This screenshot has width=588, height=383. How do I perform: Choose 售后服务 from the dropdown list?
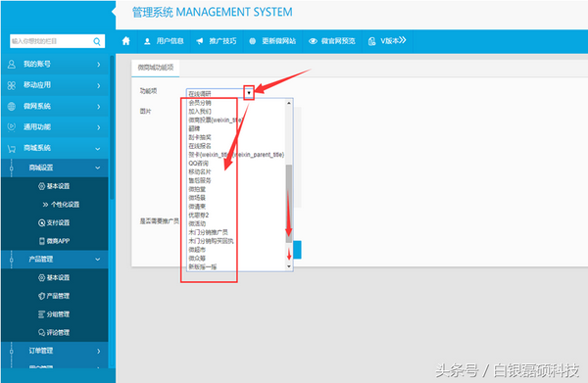pos(200,180)
